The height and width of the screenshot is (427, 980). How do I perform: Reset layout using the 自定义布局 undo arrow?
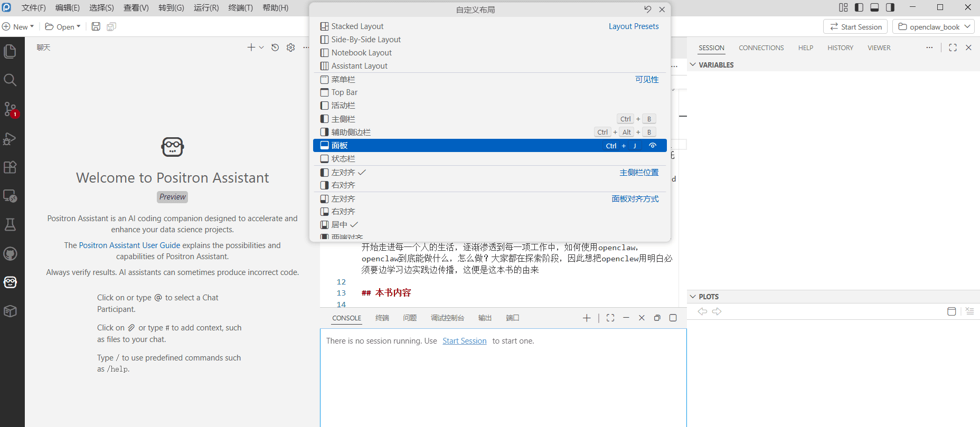pos(648,10)
